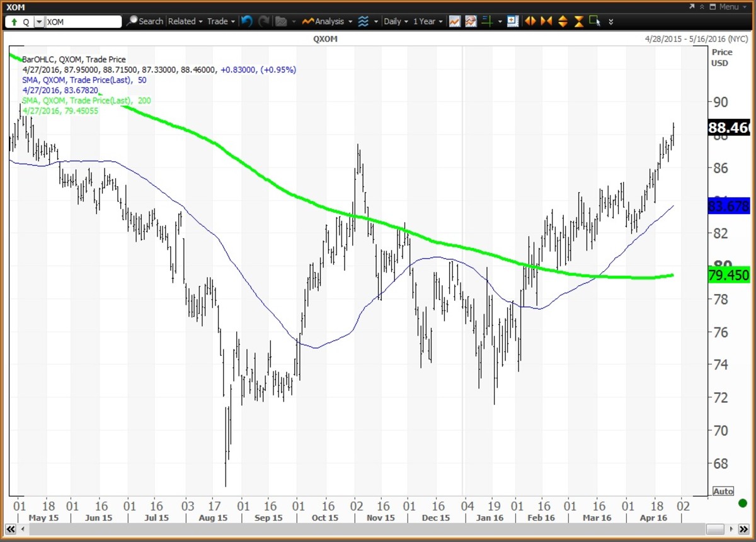This screenshot has height=542, width=756.
Task: Expand toolbar overflow double-chevron
Action: [x=610, y=22]
